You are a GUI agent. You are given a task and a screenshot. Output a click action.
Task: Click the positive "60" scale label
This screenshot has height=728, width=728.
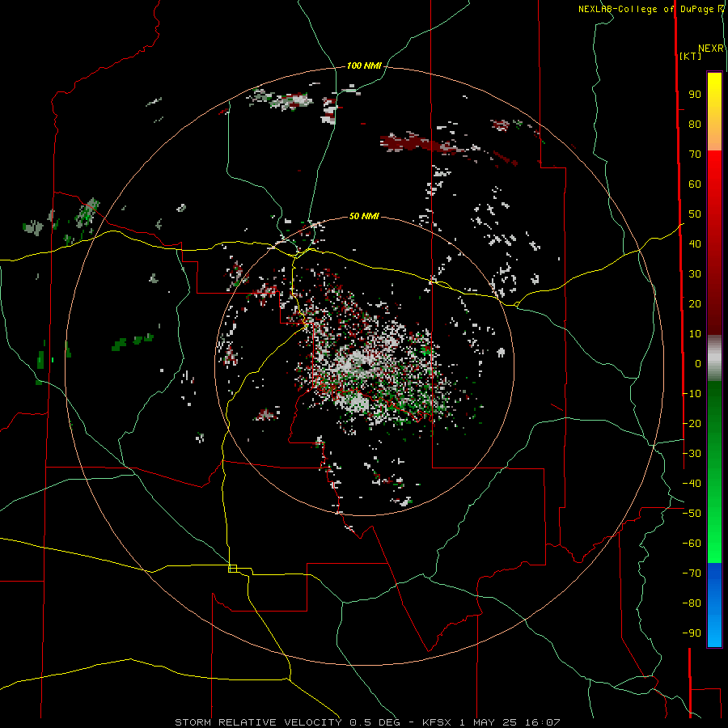695,184
